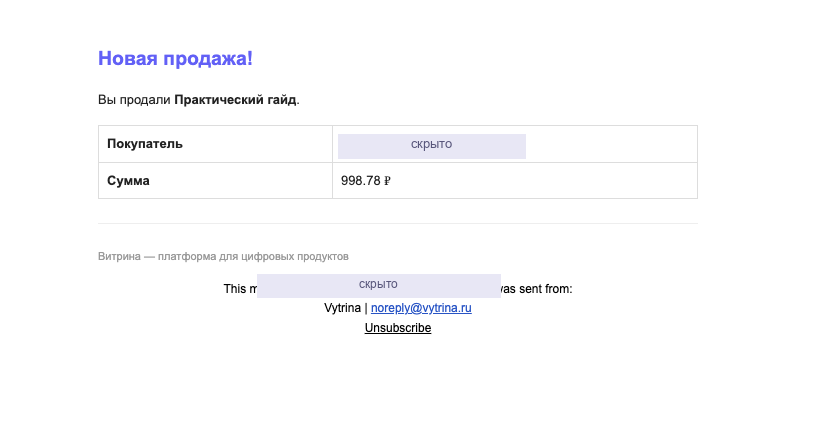
Task: Click the "Vytrina" sender name text
Action: click(342, 308)
